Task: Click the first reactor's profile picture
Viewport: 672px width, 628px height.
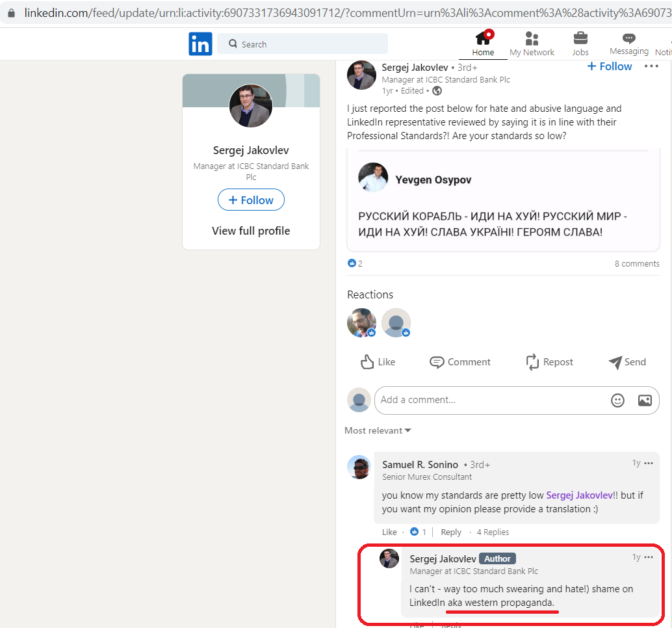Action: click(362, 323)
